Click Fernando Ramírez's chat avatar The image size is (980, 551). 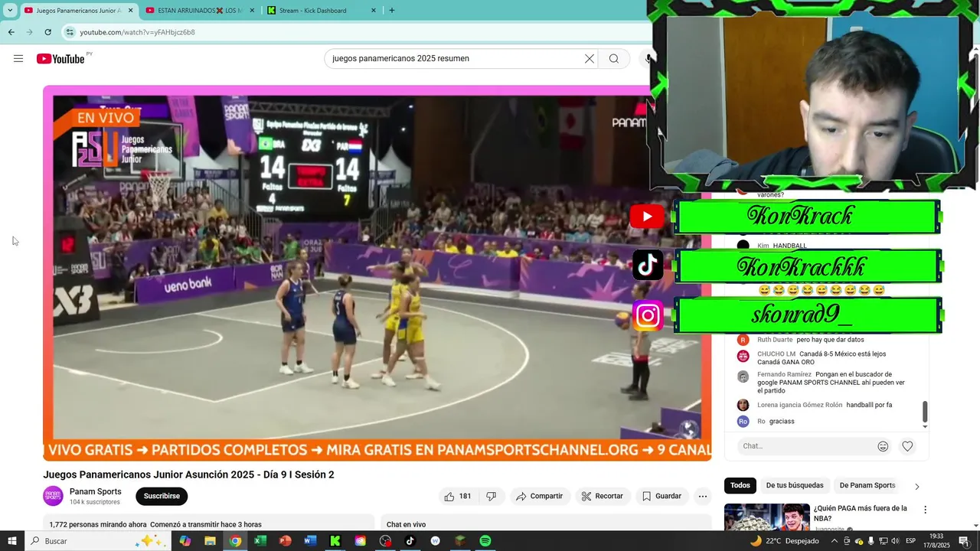743,377
